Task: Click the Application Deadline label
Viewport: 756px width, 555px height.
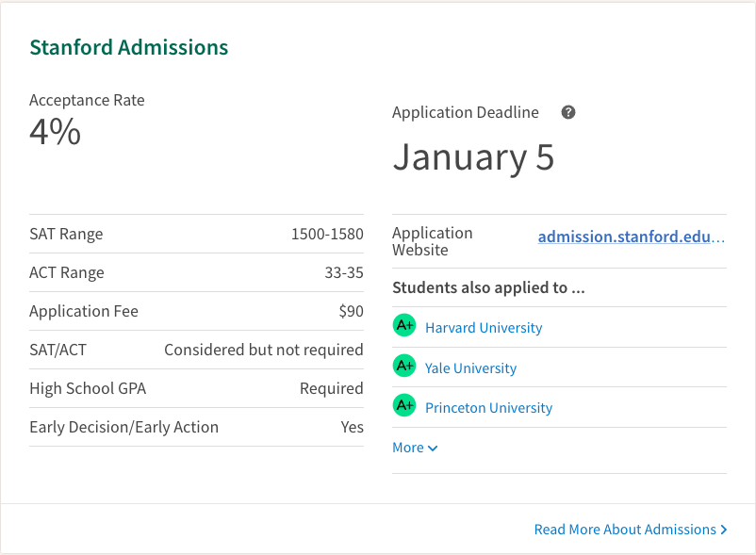Action: tap(466, 112)
